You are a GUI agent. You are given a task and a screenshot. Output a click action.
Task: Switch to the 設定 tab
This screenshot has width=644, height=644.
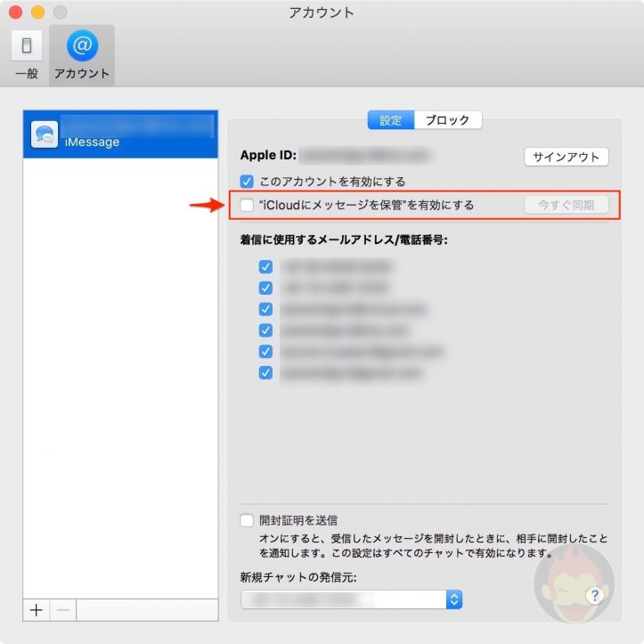(x=391, y=120)
